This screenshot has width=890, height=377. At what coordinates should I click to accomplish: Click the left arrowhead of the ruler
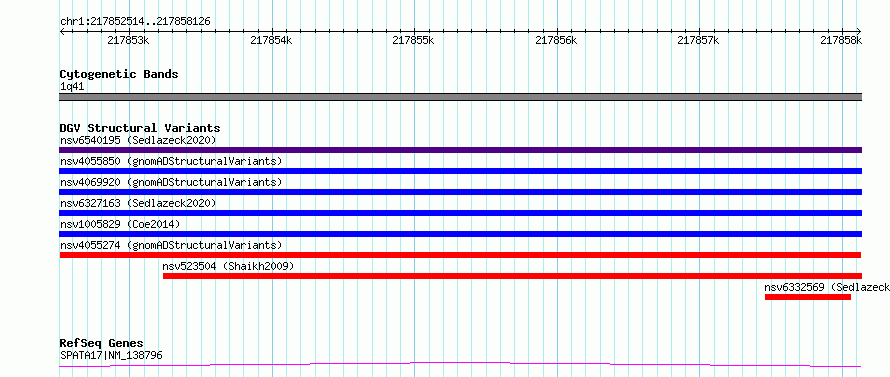[x=63, y=31]
